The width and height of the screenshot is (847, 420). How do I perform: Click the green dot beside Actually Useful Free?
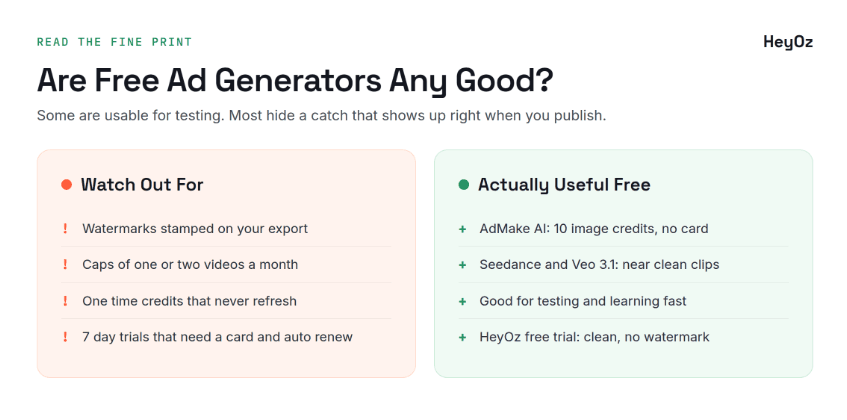pos(463,185)
